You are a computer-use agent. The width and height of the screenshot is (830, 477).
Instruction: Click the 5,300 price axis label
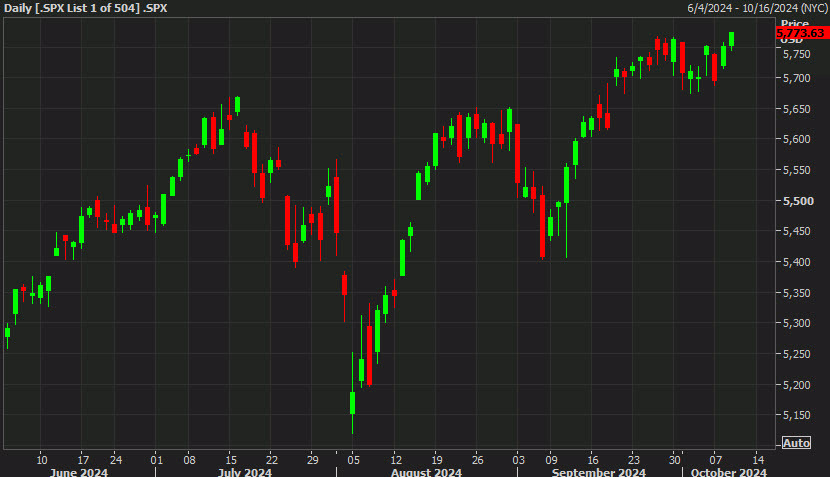(797, 323)
